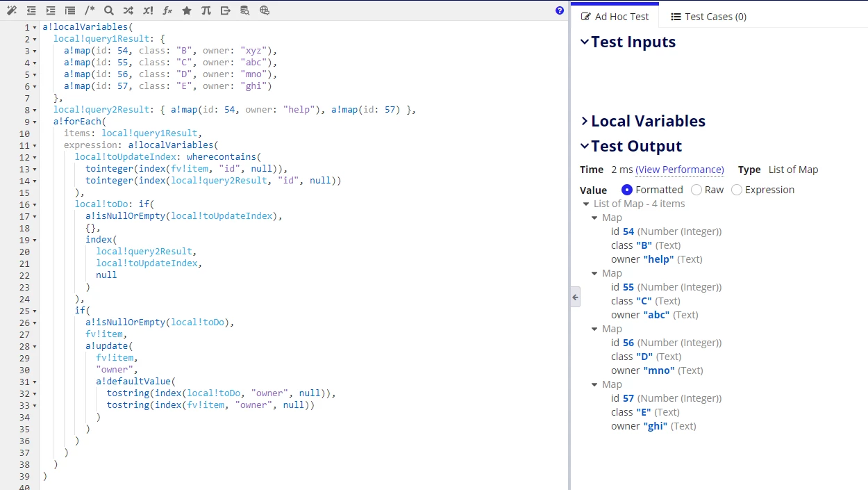The width and height of the screenshot is (868, 490).
Task: Click line number 20 in the gutter
Action: pos(25,252)
